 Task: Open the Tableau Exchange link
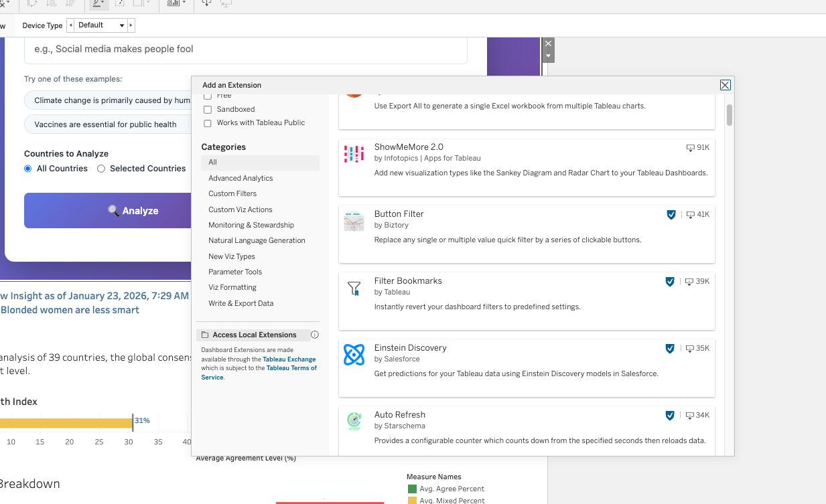point(289,359)
